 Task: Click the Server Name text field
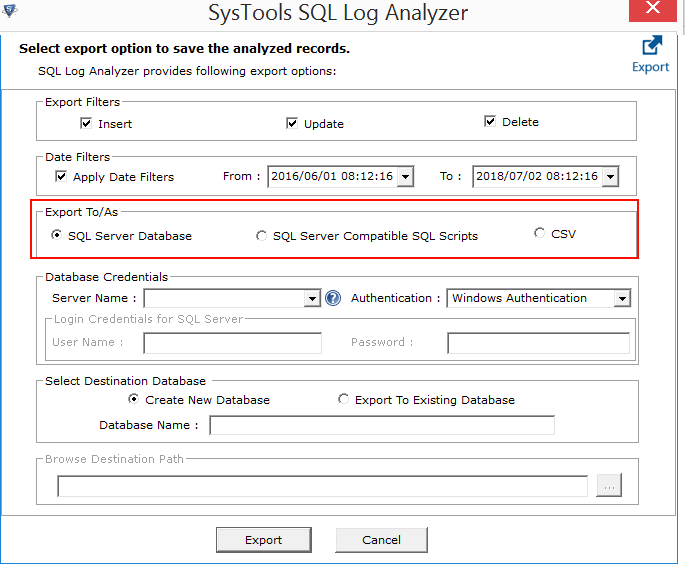point(225,298)
